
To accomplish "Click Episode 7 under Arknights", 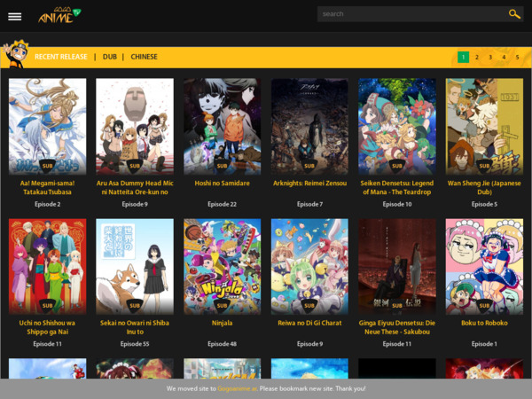I will [309, 204].
